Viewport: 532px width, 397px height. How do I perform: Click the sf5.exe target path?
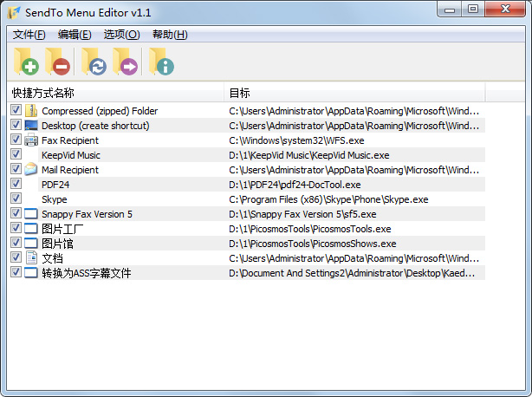pos(302,214)
